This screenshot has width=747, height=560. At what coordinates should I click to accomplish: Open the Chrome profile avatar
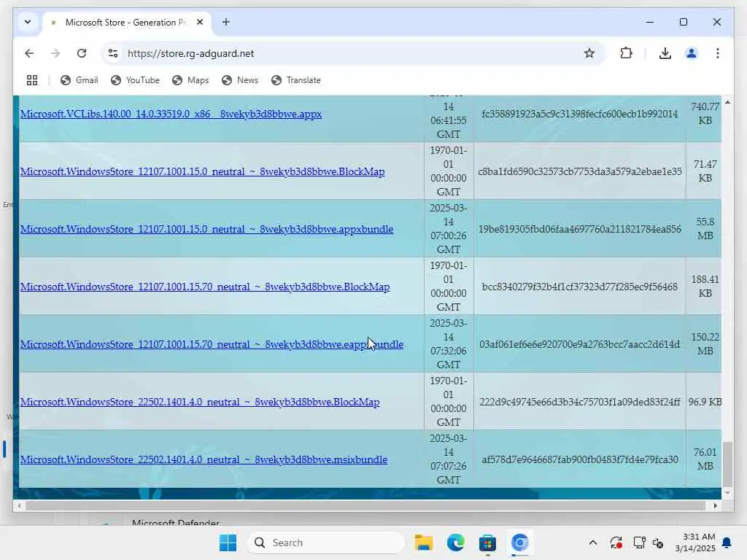point(692,53)
